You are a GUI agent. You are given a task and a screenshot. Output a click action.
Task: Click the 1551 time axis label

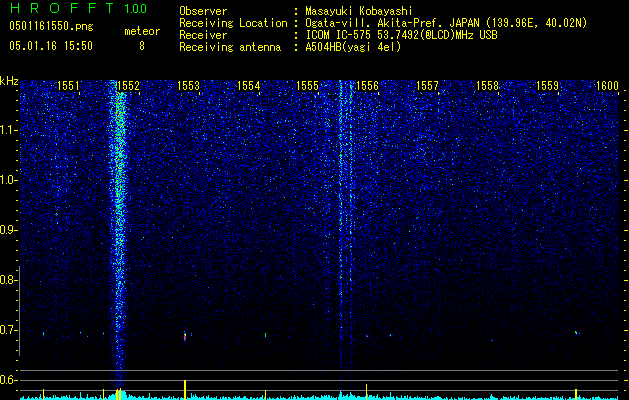tap(68, 85)
